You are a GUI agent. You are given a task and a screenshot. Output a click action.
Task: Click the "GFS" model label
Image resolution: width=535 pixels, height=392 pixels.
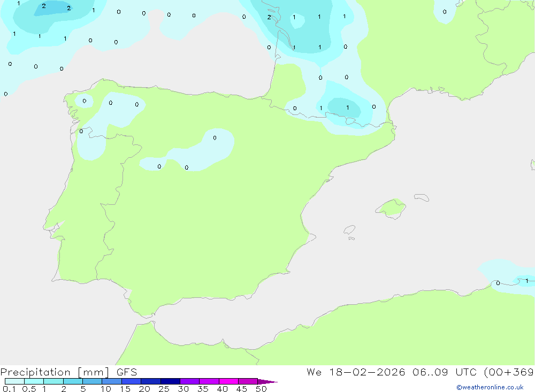[127, 372]
